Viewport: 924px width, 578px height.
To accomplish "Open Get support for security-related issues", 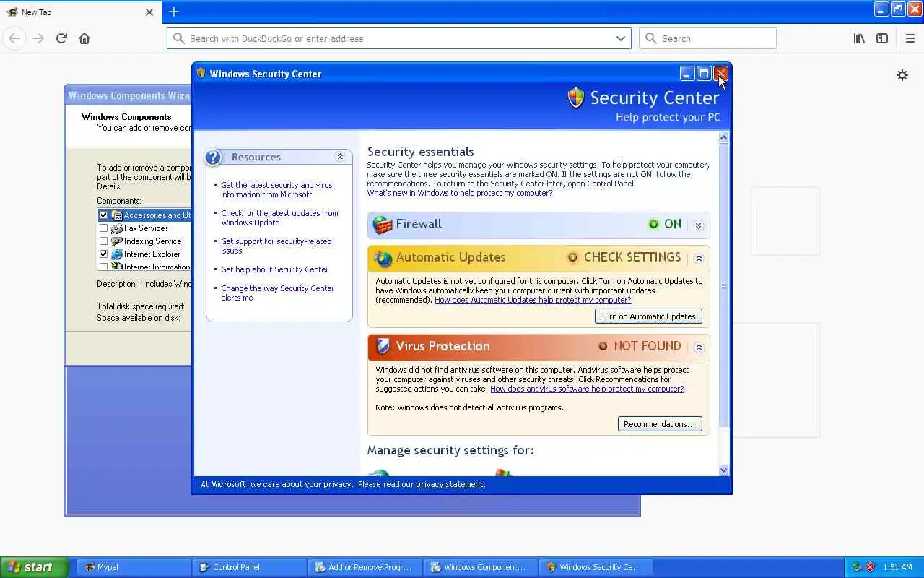I will pyautogui.click(x=276, y=246).
